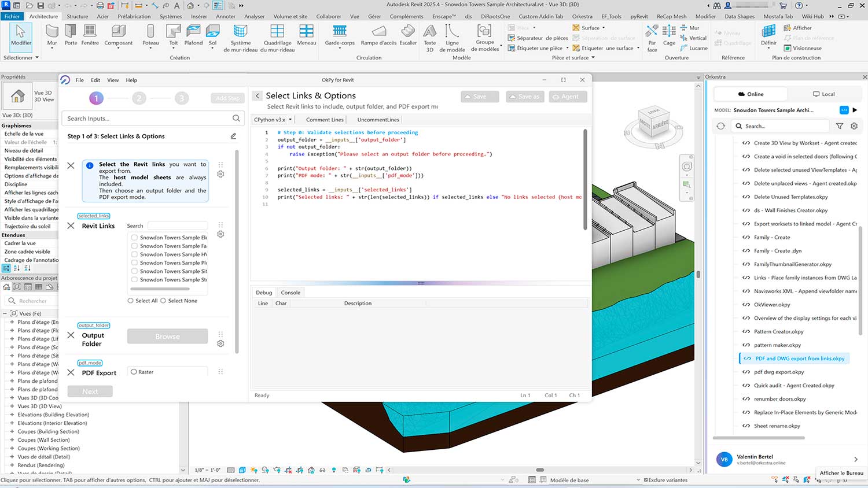868x488 pixels.
Task: Click the ViewCube in 3D view
Action: coord(652,122)
